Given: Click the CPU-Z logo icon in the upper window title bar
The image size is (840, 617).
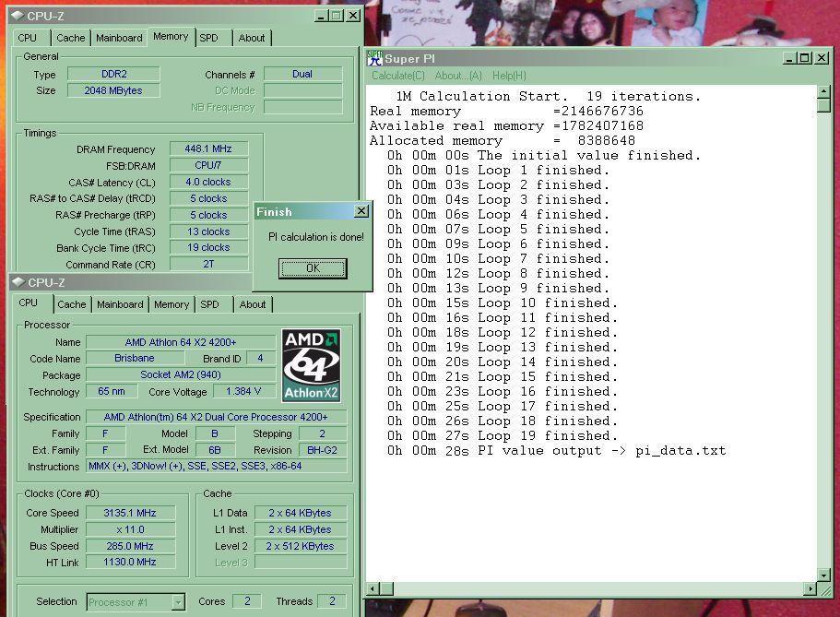Looking at the screenshot, I should pyautogui.click(x=18, y=16).
